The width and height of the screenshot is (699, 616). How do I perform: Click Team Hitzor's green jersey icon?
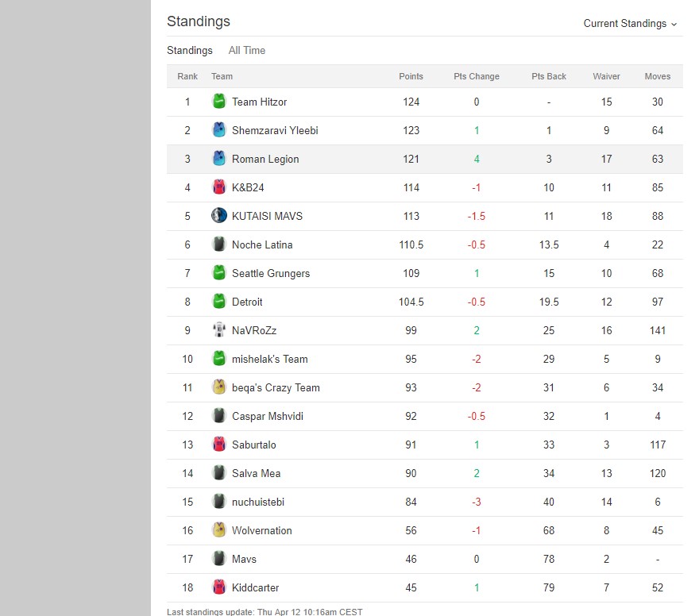click(219, 102)
